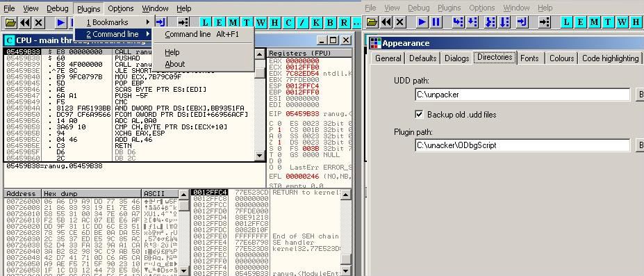
Task: Click Open file icon in left toolbar
Action: tap(10, 22)
